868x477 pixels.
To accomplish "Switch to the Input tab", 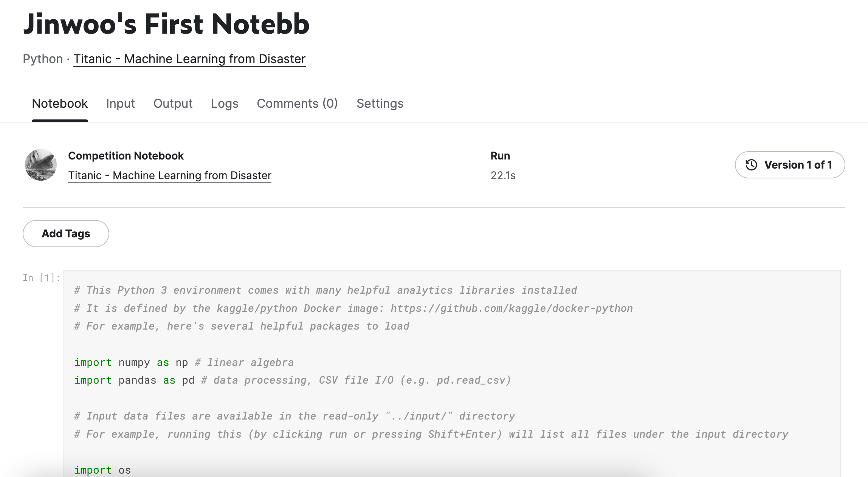I will (120, 103).
